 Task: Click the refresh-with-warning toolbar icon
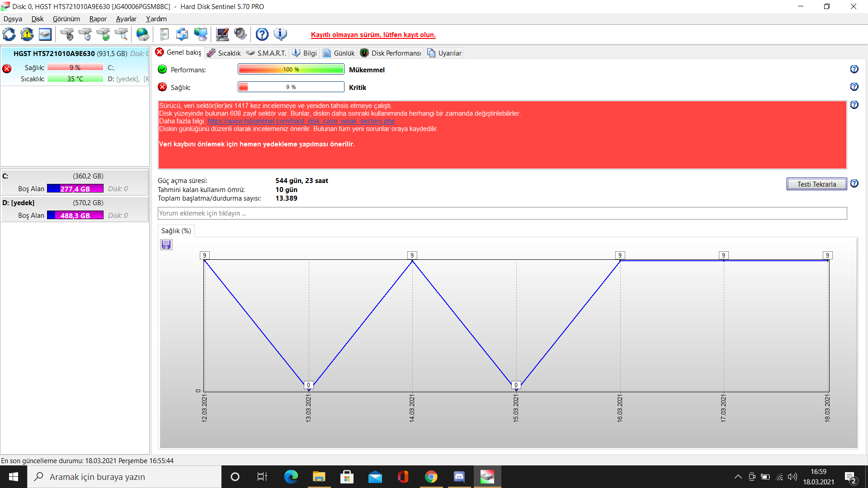tap(27, 34)
